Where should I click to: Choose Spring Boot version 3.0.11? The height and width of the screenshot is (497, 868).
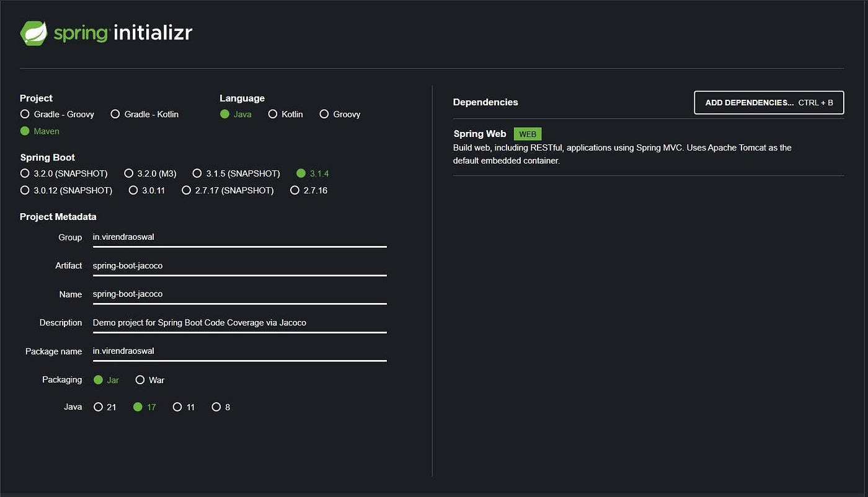point(147,190)
